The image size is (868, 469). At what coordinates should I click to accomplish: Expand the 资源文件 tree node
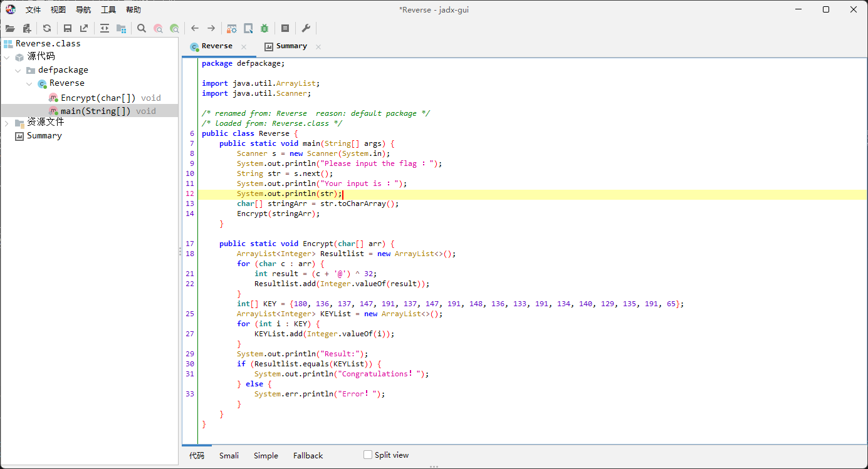click(7, 123)
